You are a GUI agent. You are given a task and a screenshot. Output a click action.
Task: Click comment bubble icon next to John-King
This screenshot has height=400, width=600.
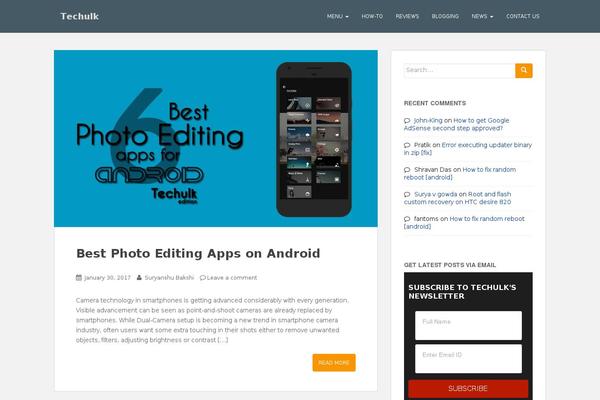(x=407, y=121)
